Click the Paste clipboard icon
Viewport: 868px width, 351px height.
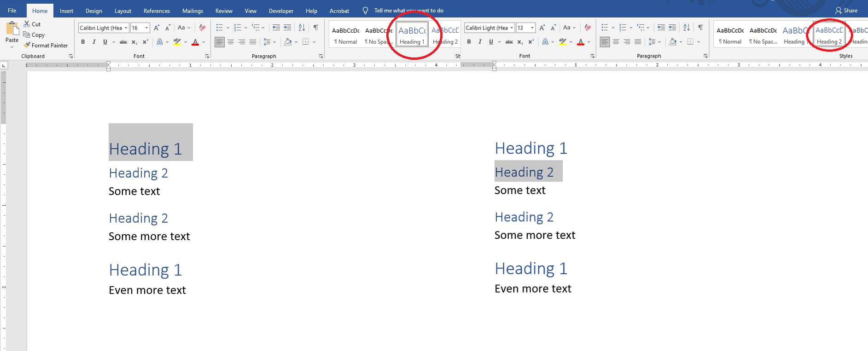point(12,29)
